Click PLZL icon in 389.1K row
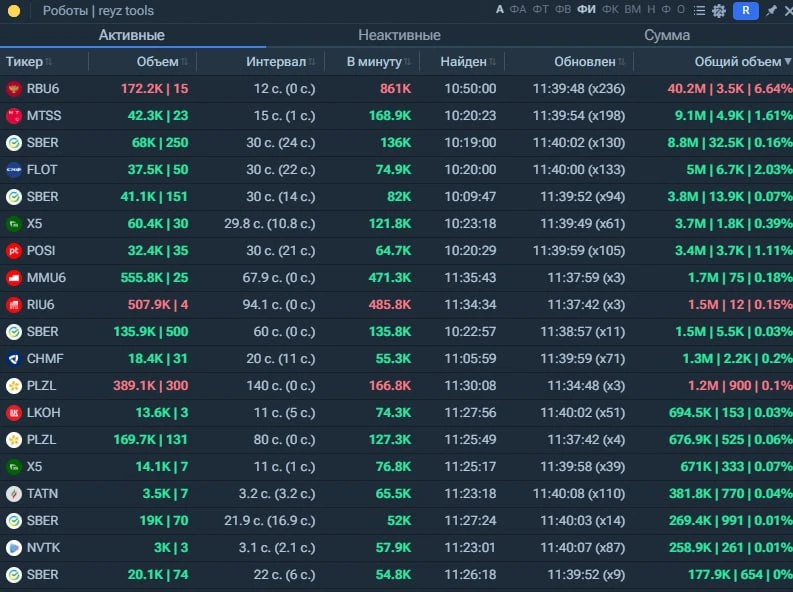This screenshot has height=592, width=793. click(x=14, y=386)
